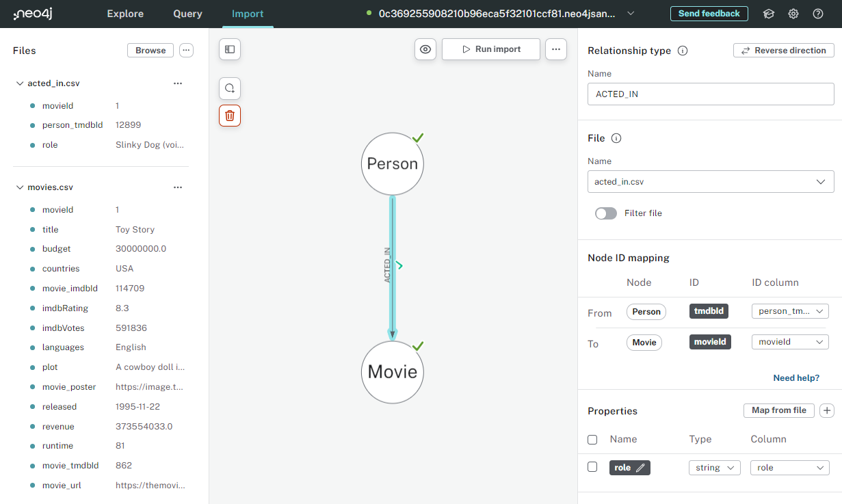Open the settings gear in the top bar
842x504 pixels.
(793, 13)
